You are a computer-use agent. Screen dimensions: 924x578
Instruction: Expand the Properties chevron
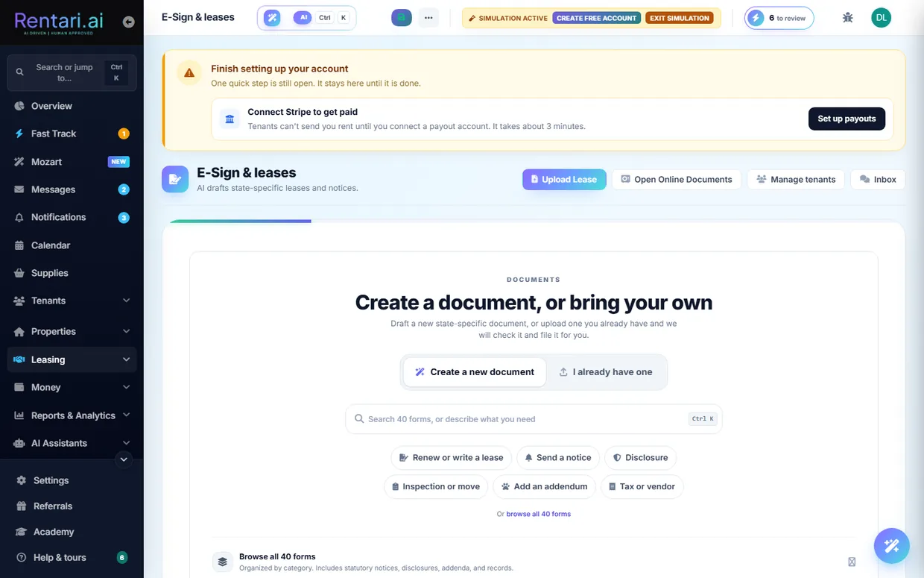(126, 331)
